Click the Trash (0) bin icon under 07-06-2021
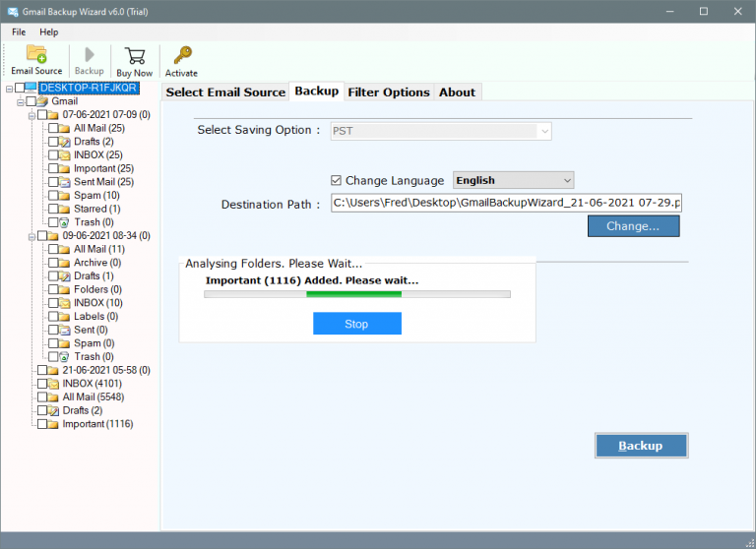The image size is (756, 549). pos(65,222)
